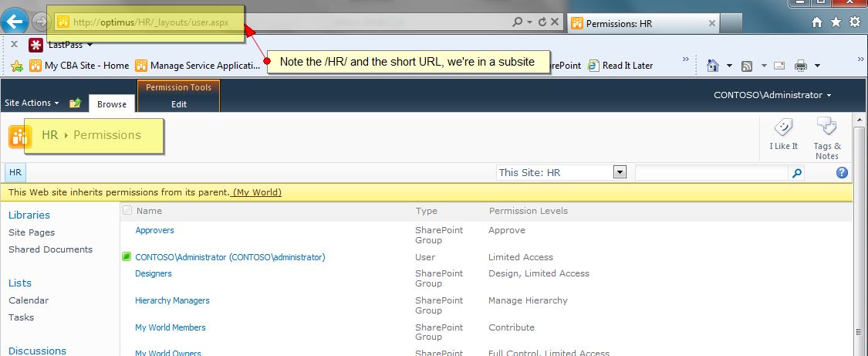Open Tags & Notes

(826, 127)
